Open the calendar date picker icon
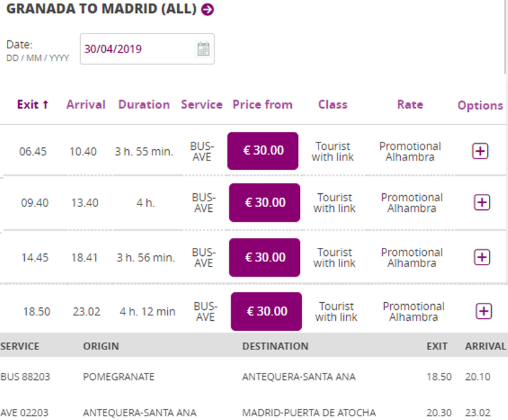The height and width of the screenshot is (420, 508). point(203,49)
